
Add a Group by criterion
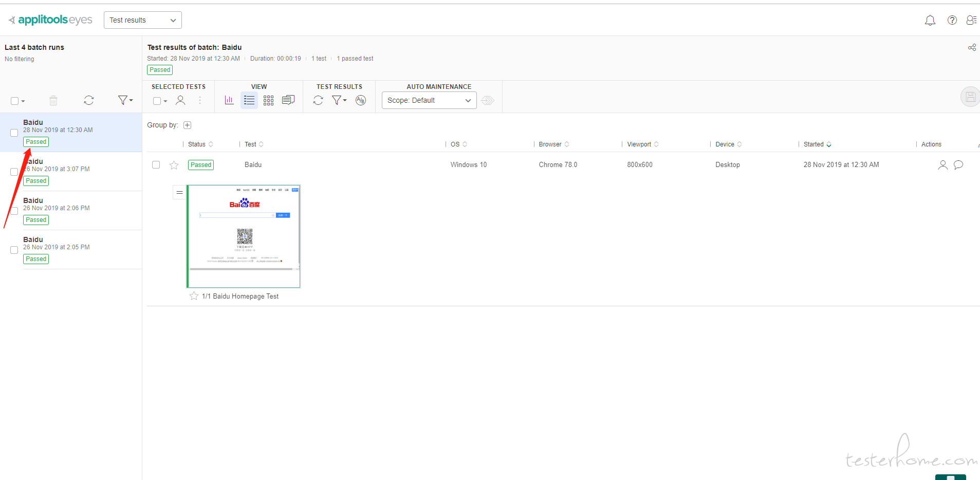pos(187,125)
